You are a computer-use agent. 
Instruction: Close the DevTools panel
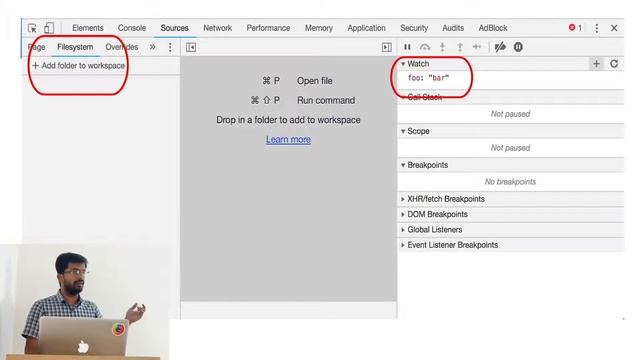point(614,28)
